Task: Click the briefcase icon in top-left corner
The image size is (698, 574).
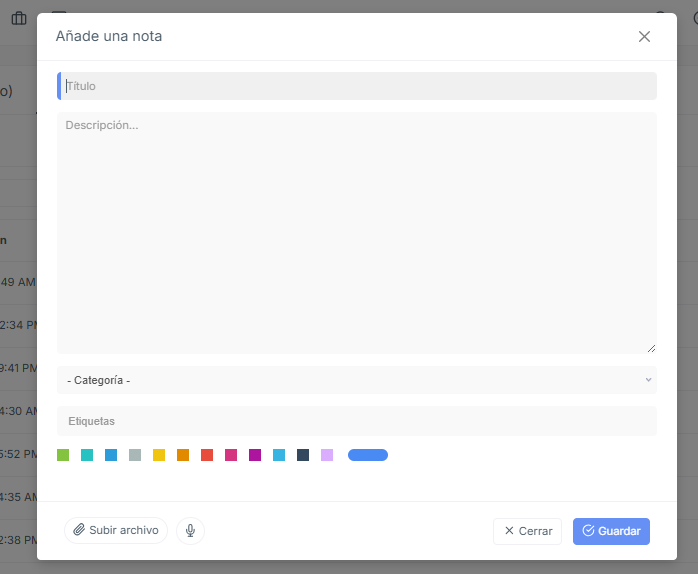Action: pos(19,18)
